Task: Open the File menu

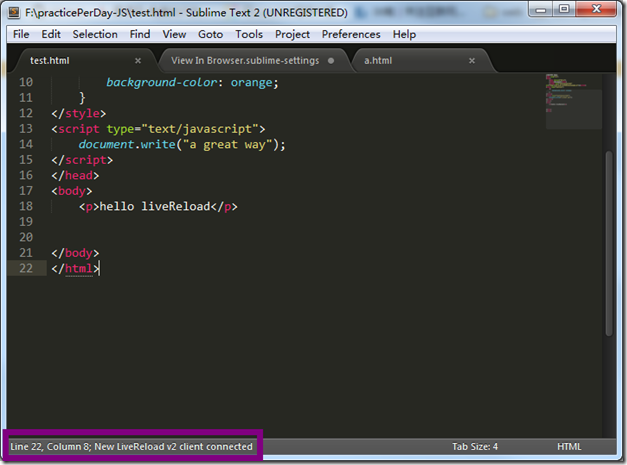Action: (22, 34)
